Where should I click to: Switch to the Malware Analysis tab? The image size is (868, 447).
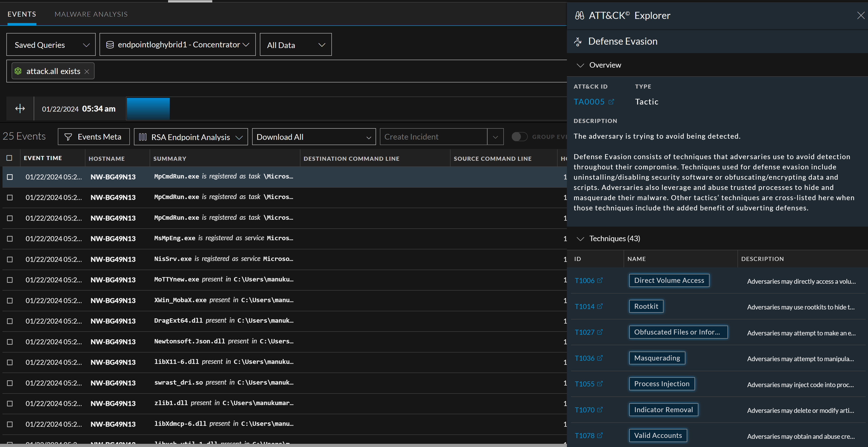(x=91, y=14)
